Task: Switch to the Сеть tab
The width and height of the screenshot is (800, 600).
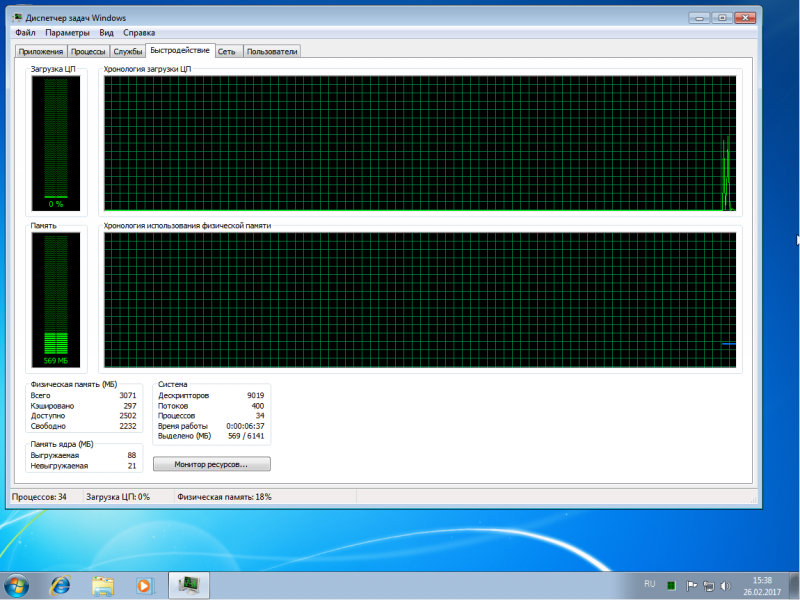Action: pos(227,52)
